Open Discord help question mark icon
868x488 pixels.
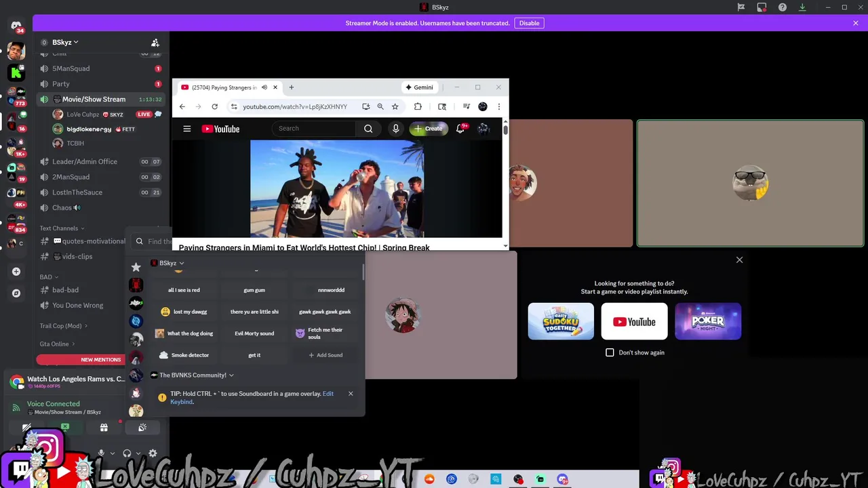pos(783,7)
